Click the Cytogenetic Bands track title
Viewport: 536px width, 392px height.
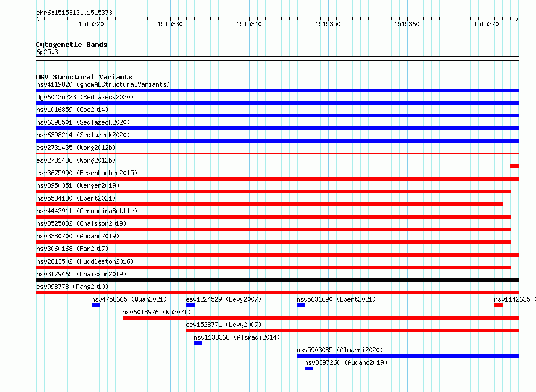(72, 45)
